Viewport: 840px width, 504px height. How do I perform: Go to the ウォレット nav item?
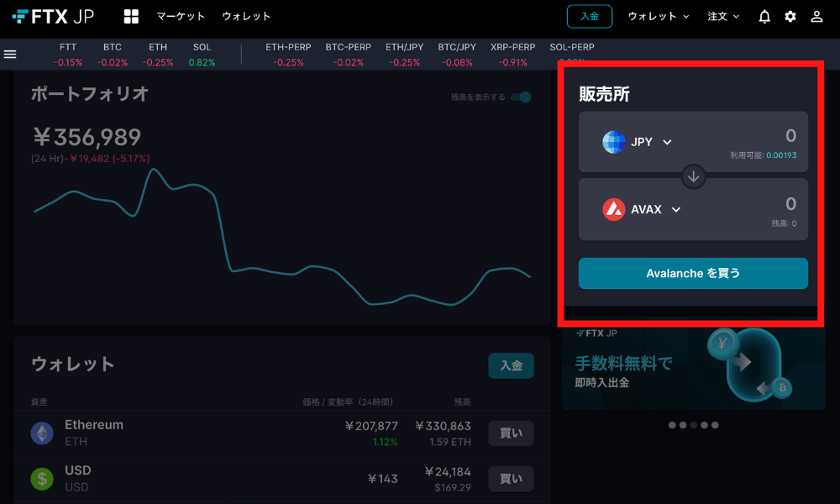246,17
